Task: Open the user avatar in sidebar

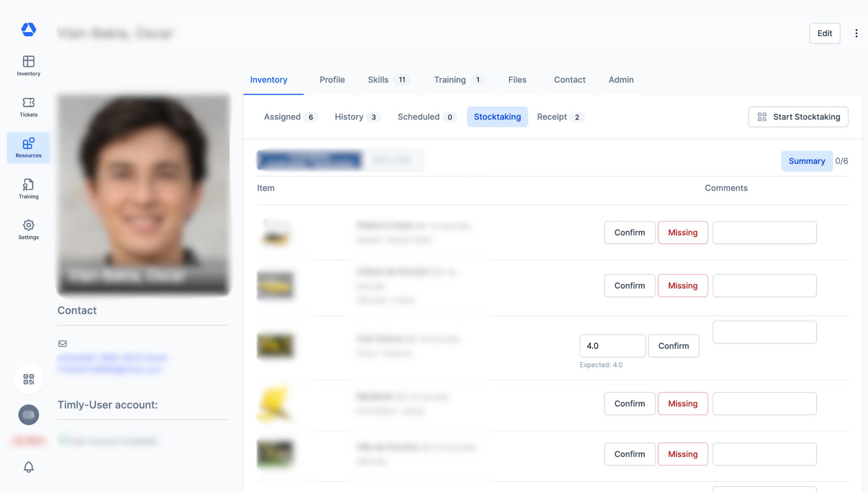Action: (x=28, y=415)
